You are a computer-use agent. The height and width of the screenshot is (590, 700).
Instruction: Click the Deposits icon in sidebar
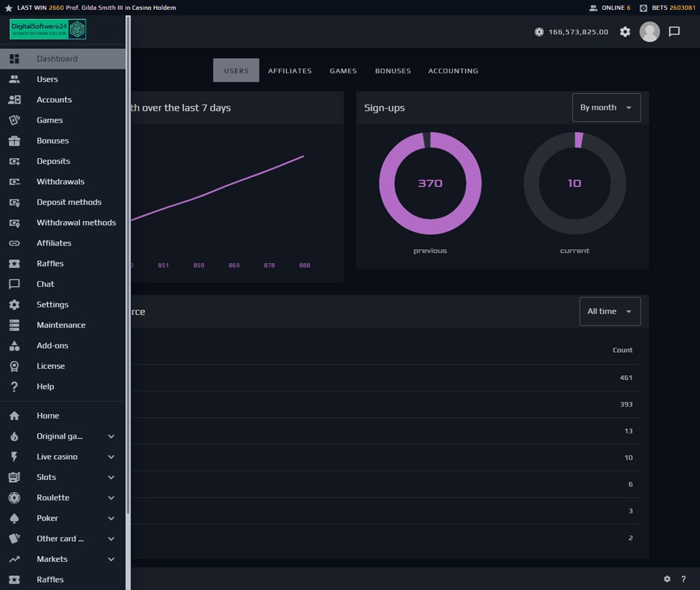click(14, 161)
